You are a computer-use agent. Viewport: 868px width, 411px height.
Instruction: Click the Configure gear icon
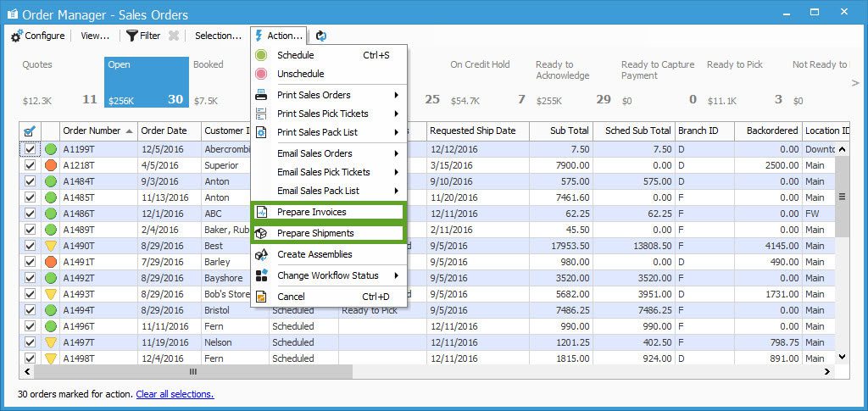17,36
